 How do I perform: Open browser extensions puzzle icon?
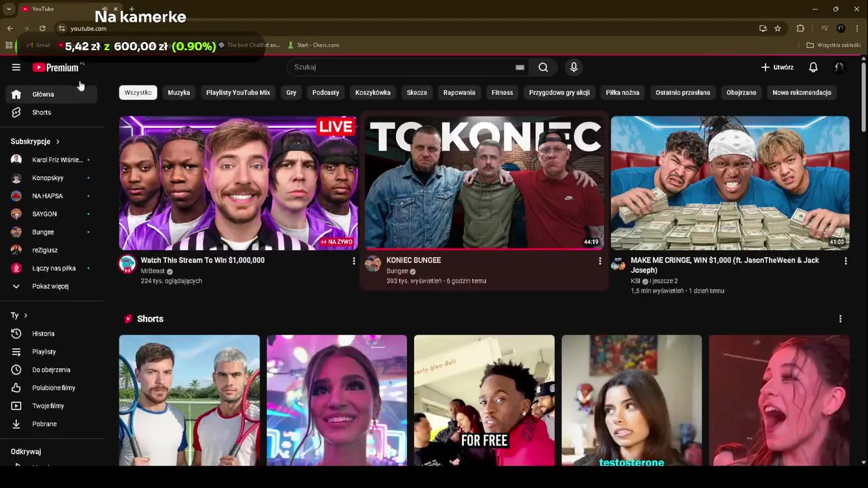(800, 28)
